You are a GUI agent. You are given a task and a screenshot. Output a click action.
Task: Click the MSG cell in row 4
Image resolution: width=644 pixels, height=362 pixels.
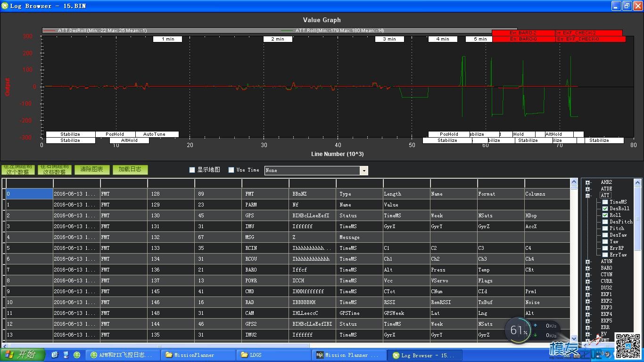(x=265, y=237)
